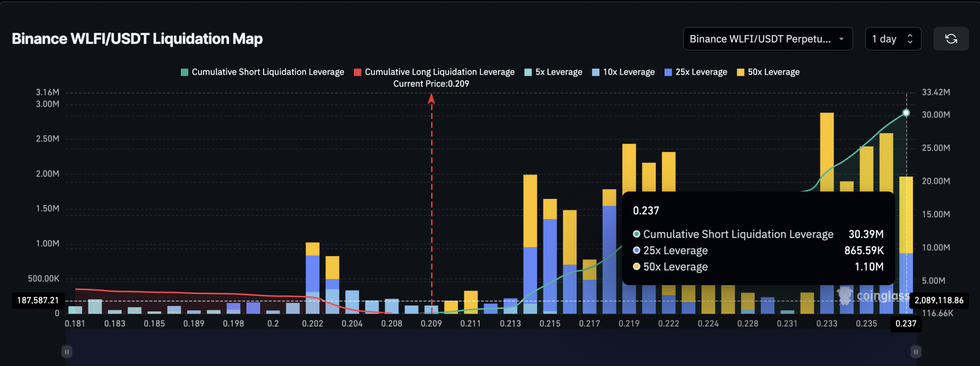Click the 0.237 highlighted axis label
The image size is (980, 366).
[906, 323]
